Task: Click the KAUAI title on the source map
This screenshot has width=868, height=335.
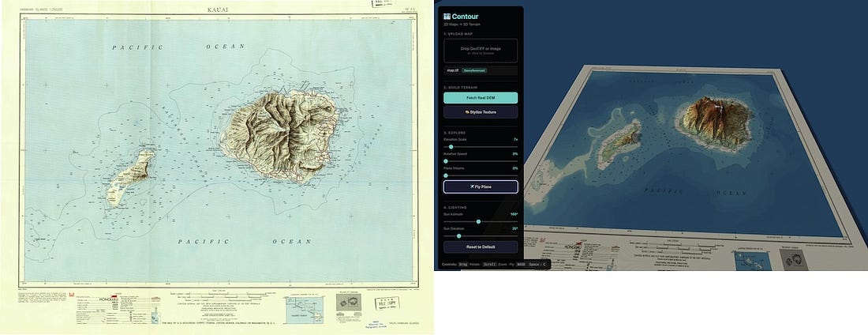Action: [x=218, y=9]
